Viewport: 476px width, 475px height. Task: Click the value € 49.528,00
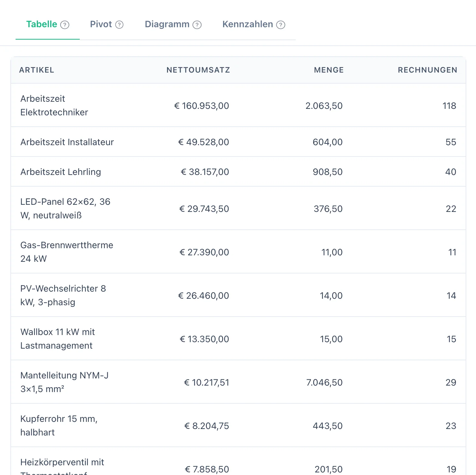coord(204,142)
